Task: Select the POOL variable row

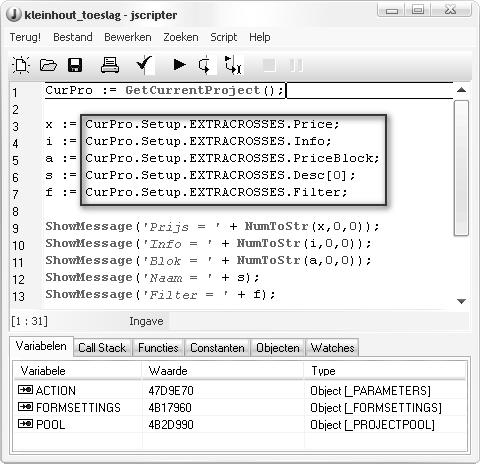Action: pos(240,424)
